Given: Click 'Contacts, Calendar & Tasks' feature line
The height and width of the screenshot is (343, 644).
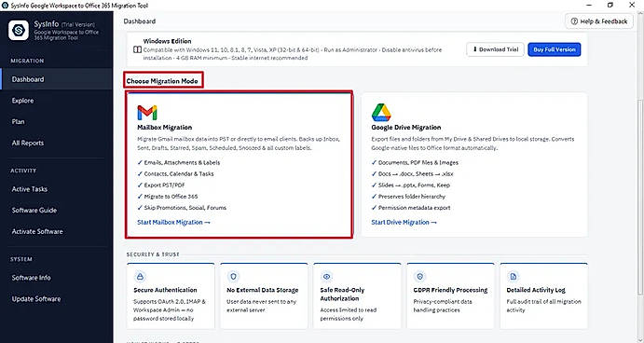Looking at the screenshot, I should point(176,173).
